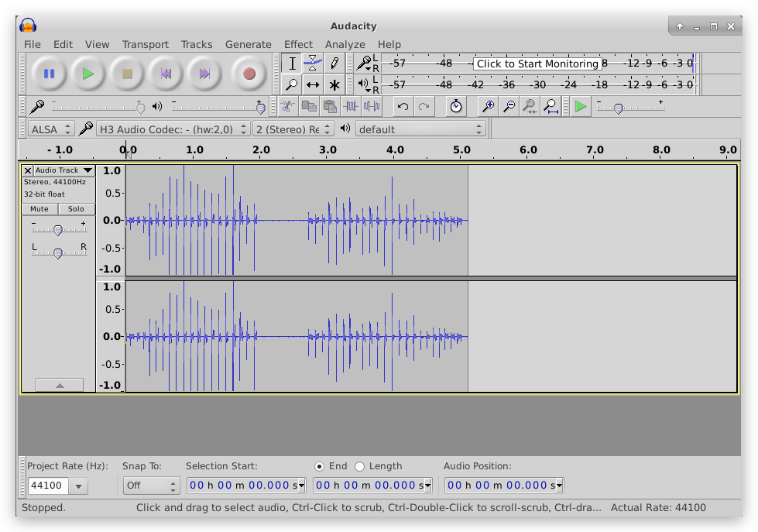
Task: Open the File menu
Action: (x=33, y=44)
